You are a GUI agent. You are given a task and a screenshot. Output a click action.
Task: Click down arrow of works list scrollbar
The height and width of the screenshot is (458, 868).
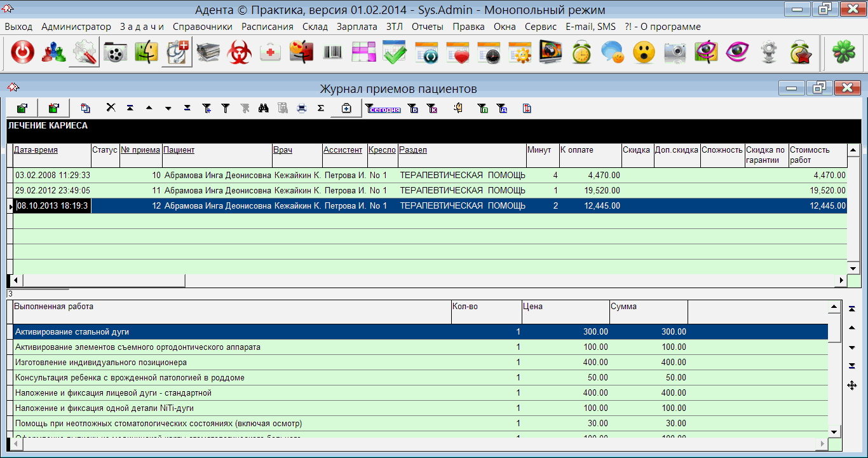pyautogui.click(x=834, y=431)
